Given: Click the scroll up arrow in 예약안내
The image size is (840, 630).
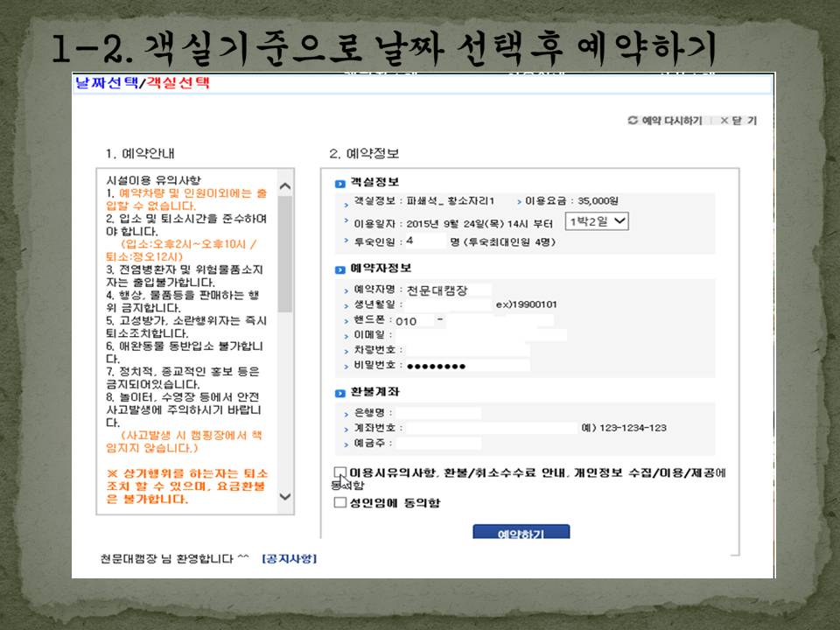Looking at the screenshot, I should pyautogui.click(x=285, y=186).
